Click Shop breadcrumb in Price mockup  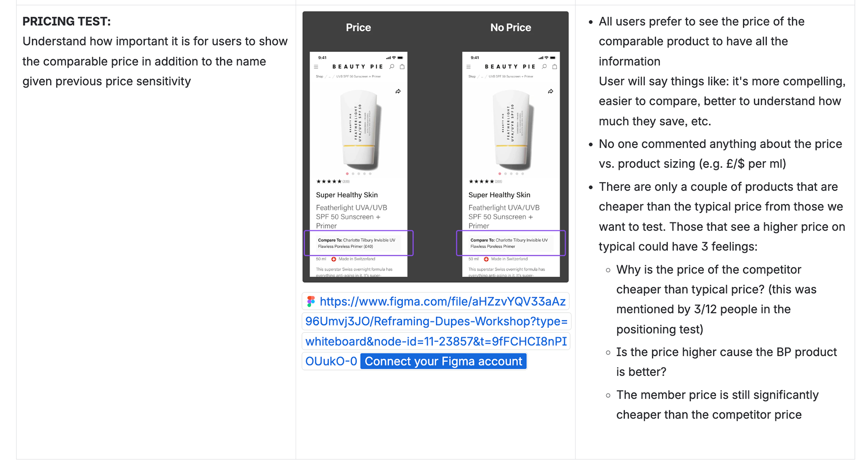(x=320, y=77)
